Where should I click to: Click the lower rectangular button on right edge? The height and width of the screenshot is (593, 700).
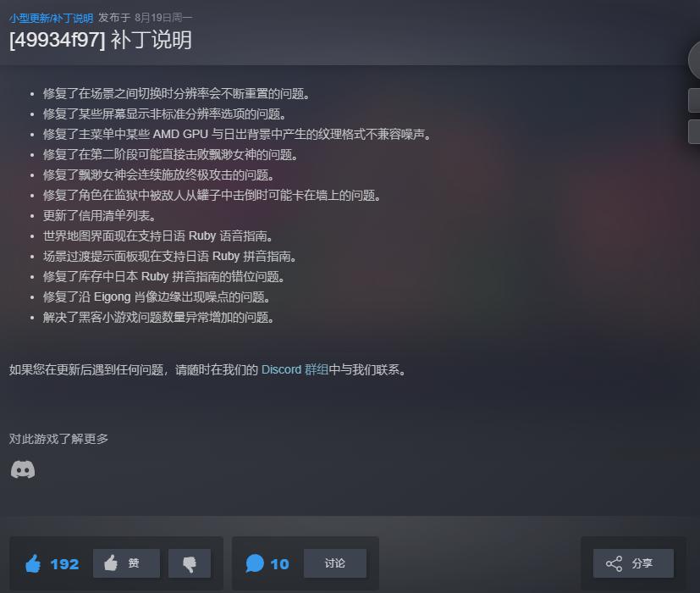click(694, 131)
